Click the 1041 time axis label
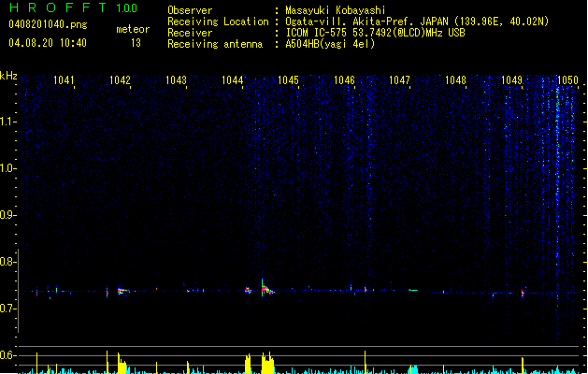Screen dimensions: 588x374 click(x=64, y=80)
